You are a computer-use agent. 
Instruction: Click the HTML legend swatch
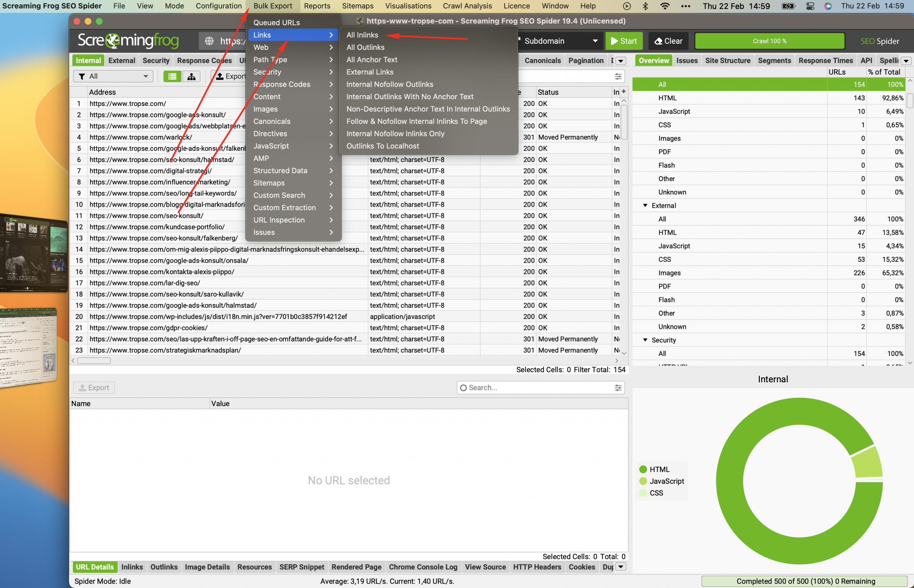tap(643, 469)
